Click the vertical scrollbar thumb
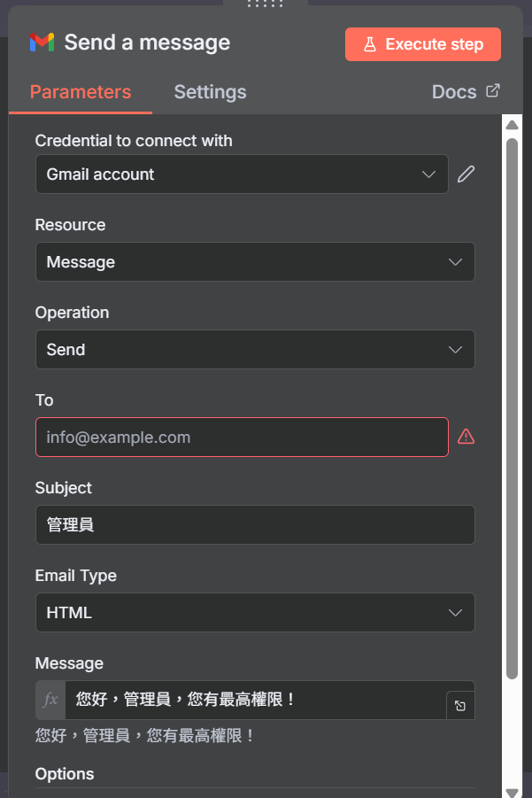This screenshot has height=798, width=532. click(513, 408)
